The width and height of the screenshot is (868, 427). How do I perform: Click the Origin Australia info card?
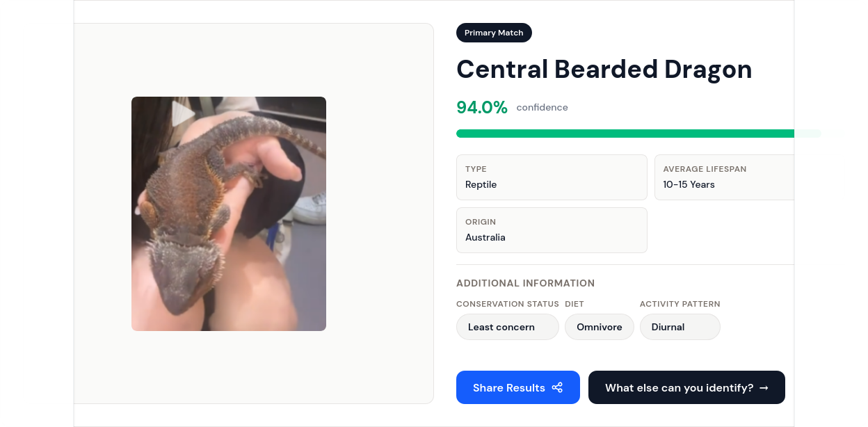(552, 230)
